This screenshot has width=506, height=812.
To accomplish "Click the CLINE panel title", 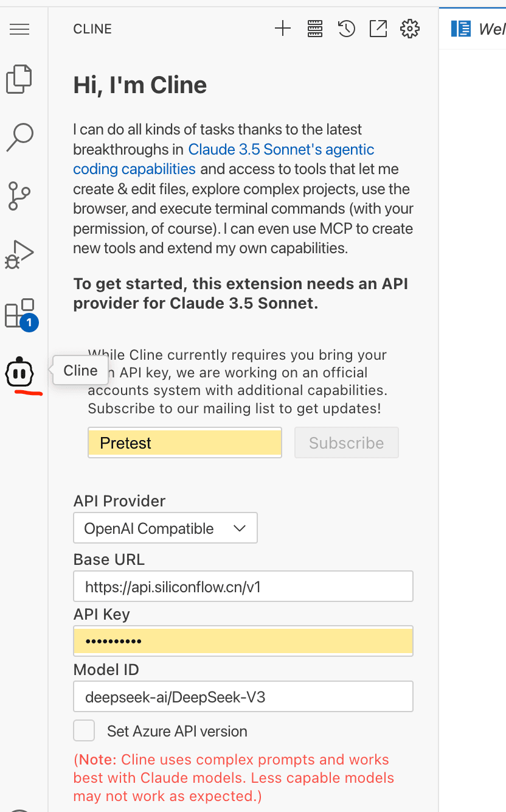I will pyautogui.click(x=92, y=29).
